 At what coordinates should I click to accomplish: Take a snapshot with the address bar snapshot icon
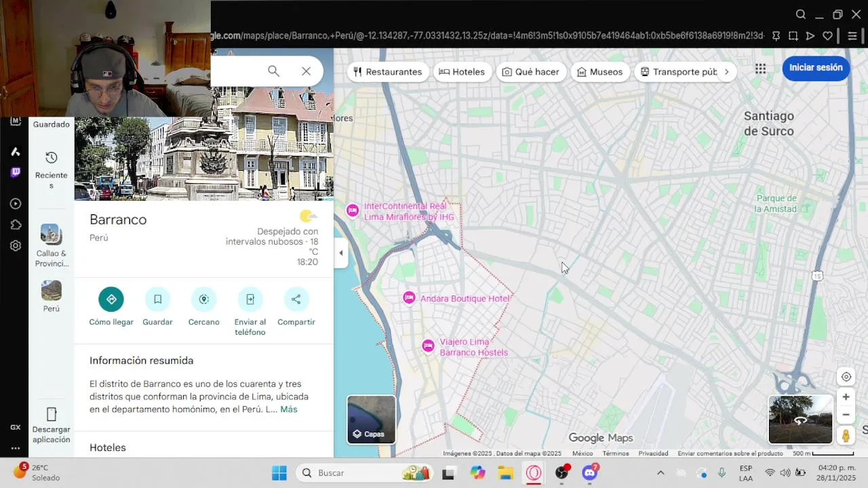point(793,36)
